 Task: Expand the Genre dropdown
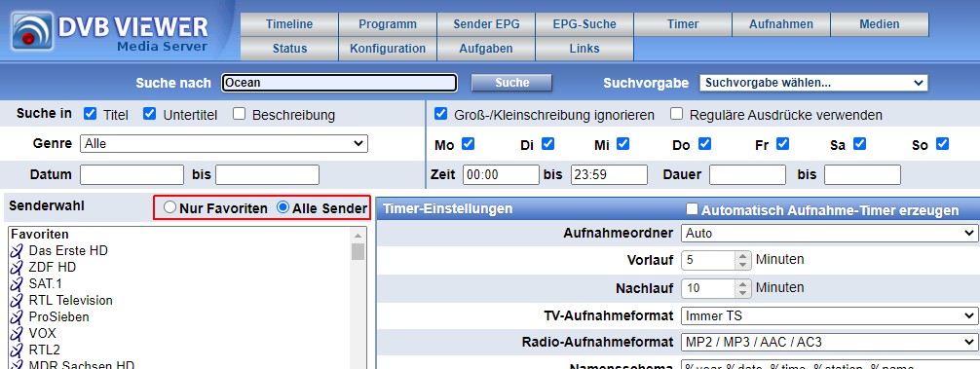224,143
